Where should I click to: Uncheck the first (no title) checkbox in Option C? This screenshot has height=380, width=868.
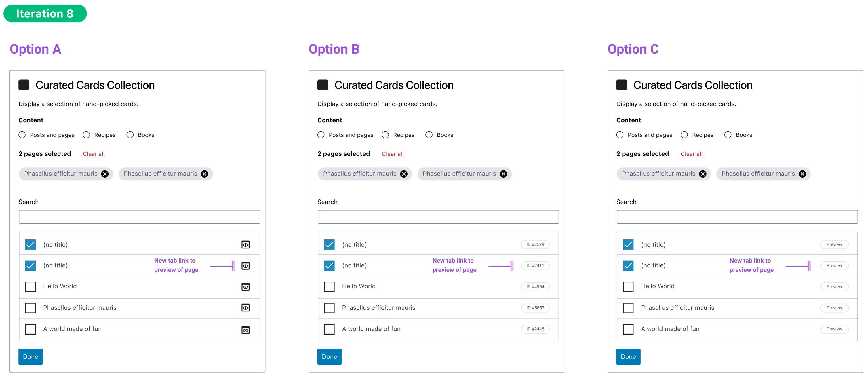[x=628, y=244]
